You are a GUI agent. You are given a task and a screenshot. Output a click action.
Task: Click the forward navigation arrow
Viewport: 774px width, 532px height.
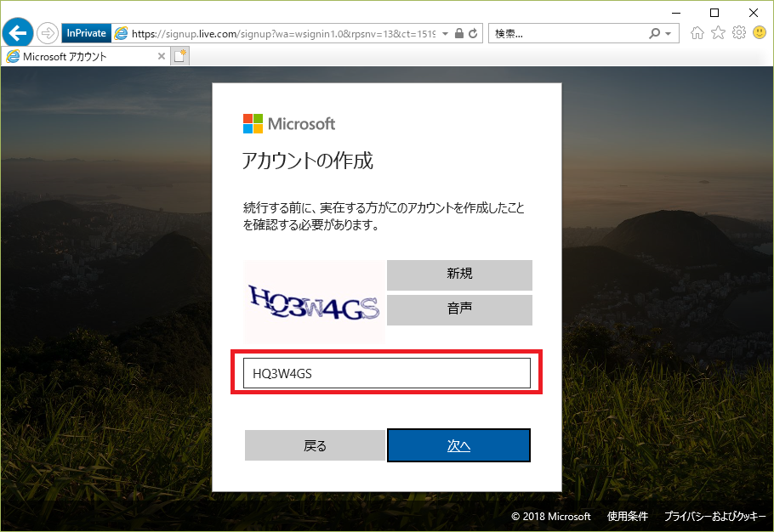point(48,32)
